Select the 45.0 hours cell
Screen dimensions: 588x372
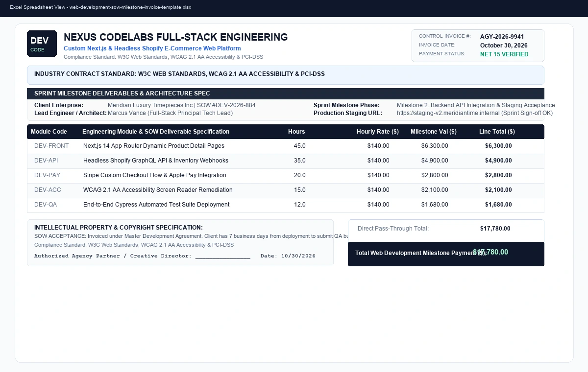click(x=300, y=146)
